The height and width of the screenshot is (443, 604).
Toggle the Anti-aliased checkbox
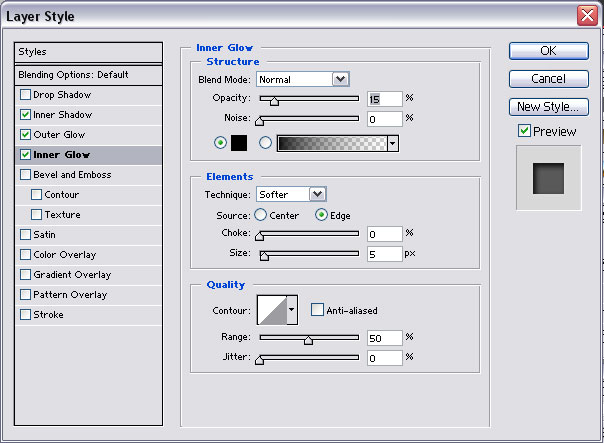(x=317, y=311)
